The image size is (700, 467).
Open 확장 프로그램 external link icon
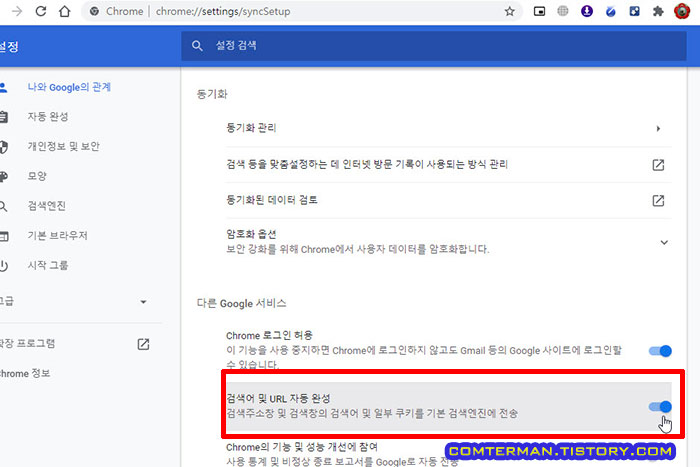tap(143, 344)
